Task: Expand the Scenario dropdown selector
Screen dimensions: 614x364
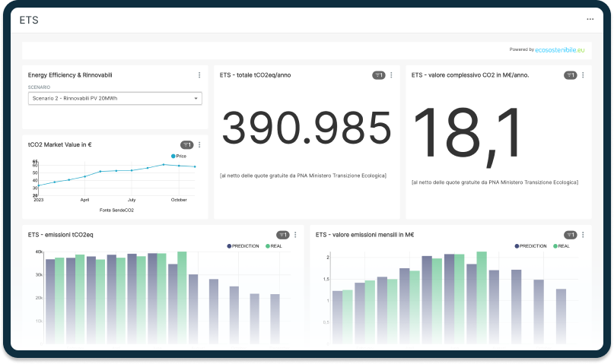Action: [x=114, y=98]
